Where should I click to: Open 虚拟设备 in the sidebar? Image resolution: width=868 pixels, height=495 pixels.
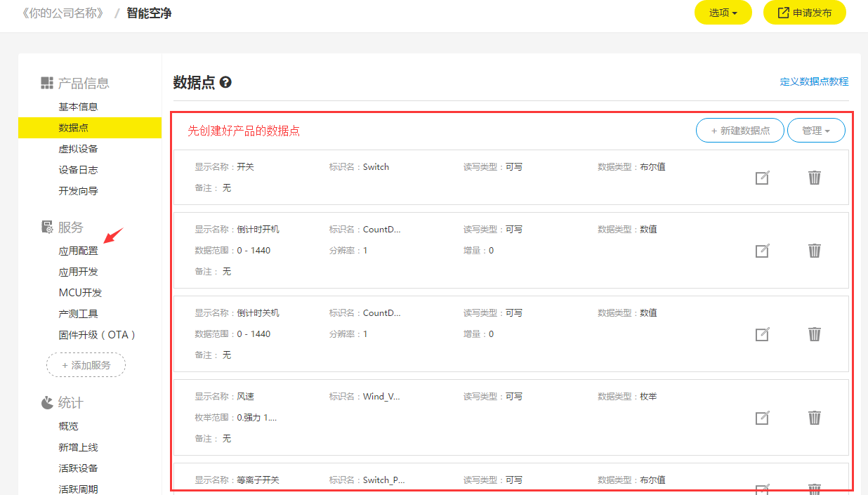(78, 149)
